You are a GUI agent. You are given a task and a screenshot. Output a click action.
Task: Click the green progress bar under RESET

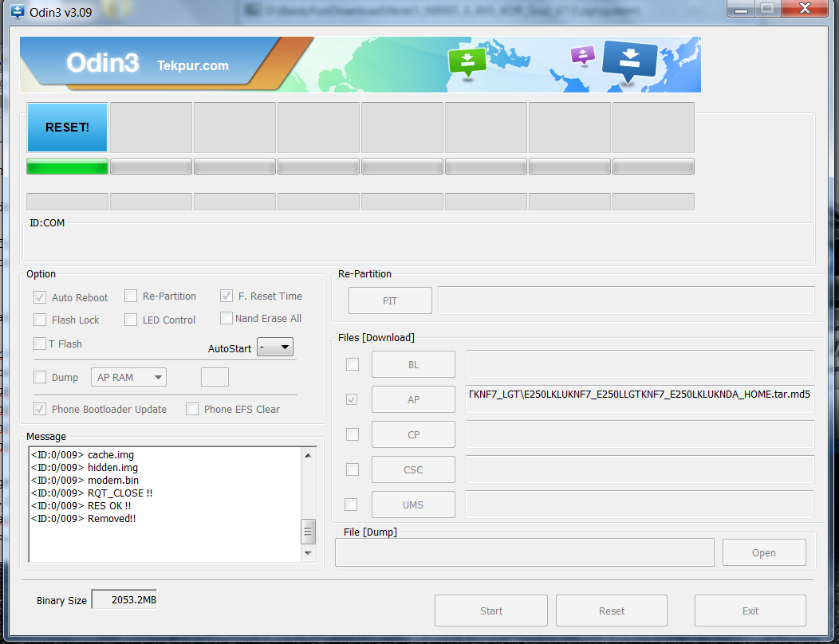(68, 167)
